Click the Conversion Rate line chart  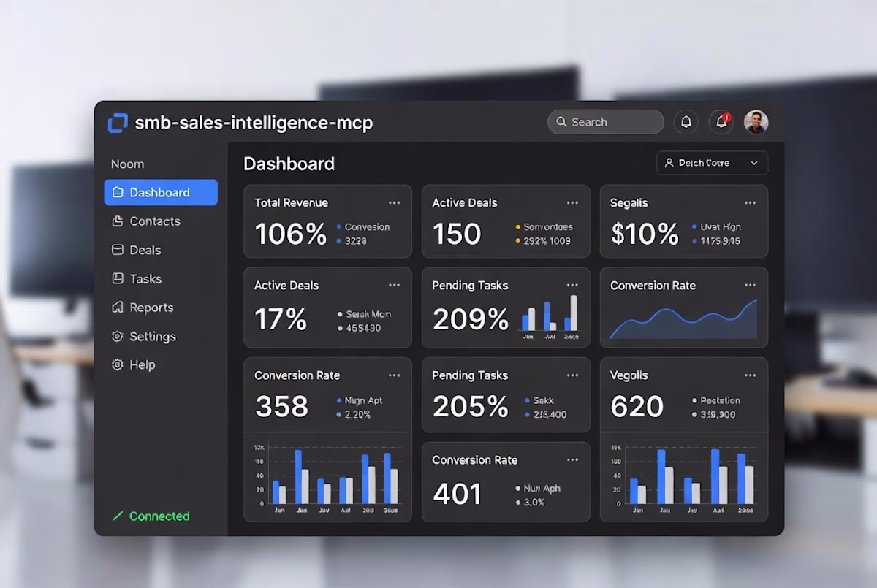[683, 319]
